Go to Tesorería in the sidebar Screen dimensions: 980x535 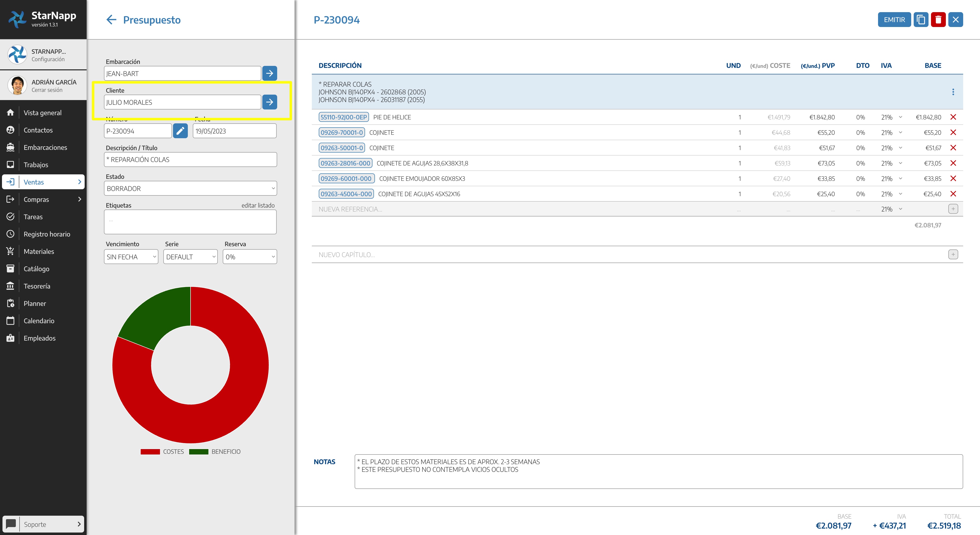coord(37,286)
